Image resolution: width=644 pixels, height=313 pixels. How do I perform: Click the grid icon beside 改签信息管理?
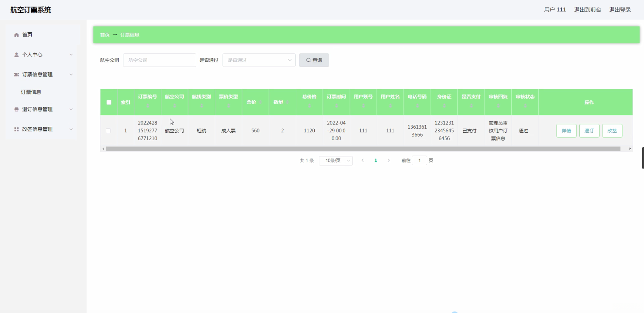[17, 130]
